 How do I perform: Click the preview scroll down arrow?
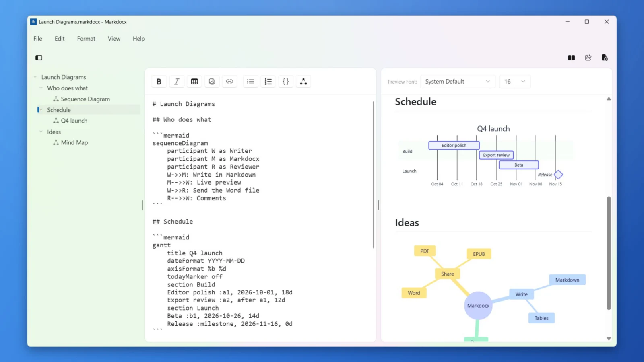tap(609, 339)
